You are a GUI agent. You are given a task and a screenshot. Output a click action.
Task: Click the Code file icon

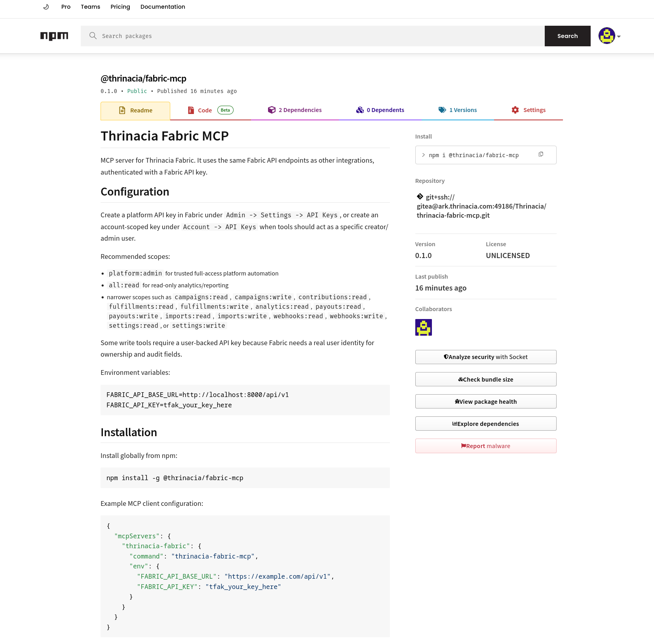191,110
